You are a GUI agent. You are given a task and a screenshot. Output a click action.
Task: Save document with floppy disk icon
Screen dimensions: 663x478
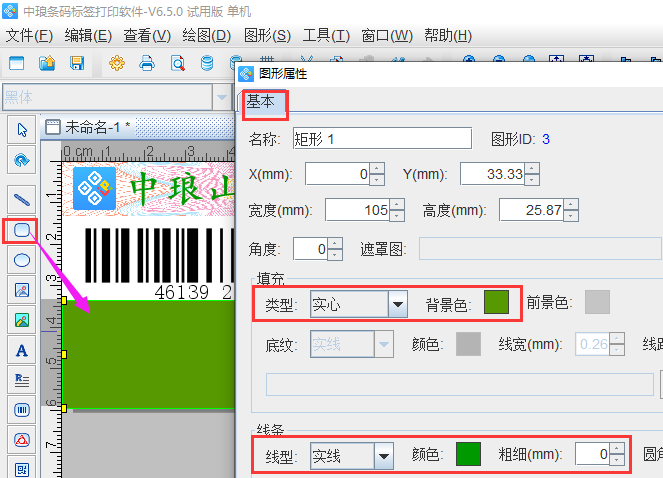click(77, 63)
